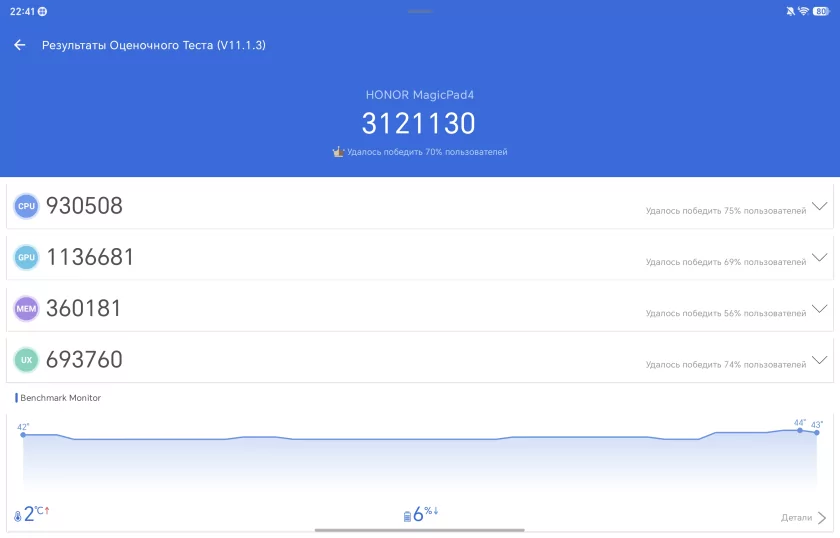Tap the 2°C temperature rise value
840x538 pixels.
point(36,514)
